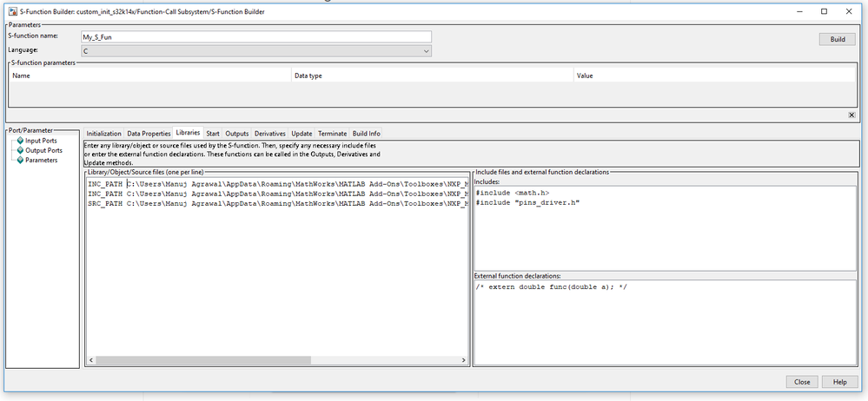Click the Name column header
Viewport: 868px width, 401px height.
(149, 76)
